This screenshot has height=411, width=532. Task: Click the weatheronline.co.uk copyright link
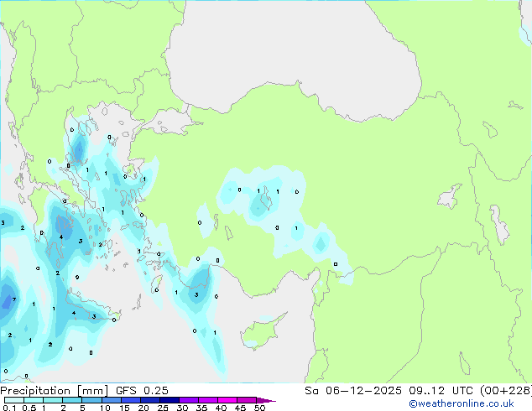462,403
